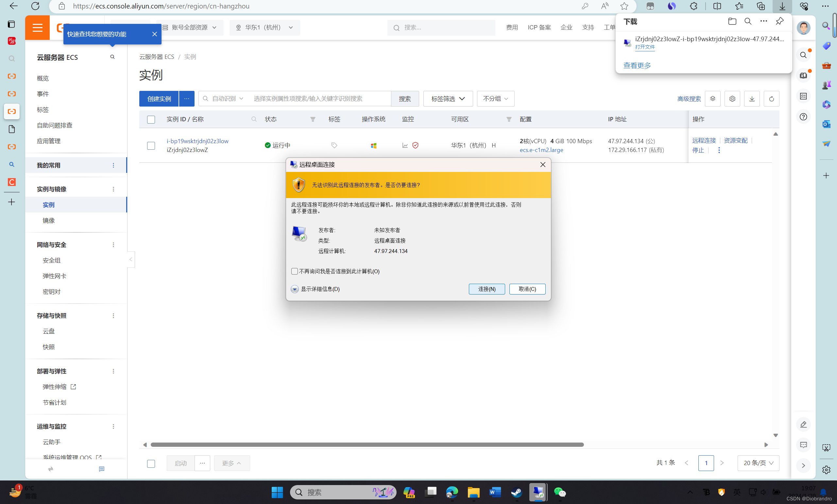Open the downloads folder icon in the Downloads panel
The width and height of the screenshot is (837, 504).
point(732,21)
